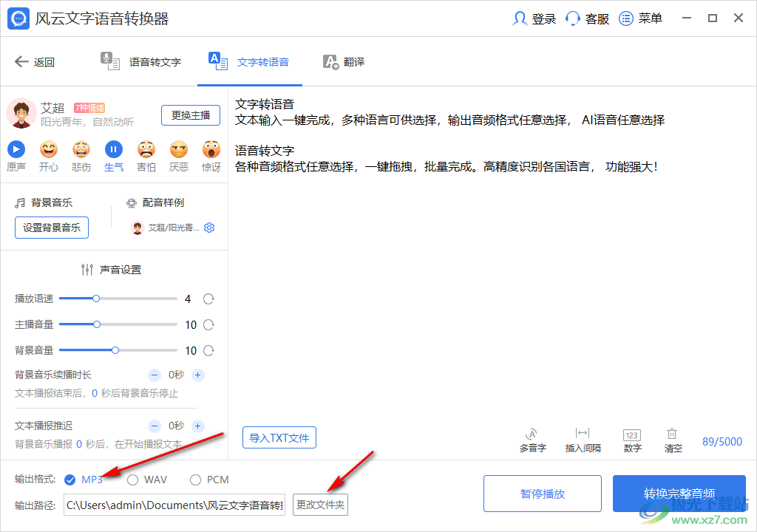
Task: Reset 背景音量 to default value
Action: 208,350
